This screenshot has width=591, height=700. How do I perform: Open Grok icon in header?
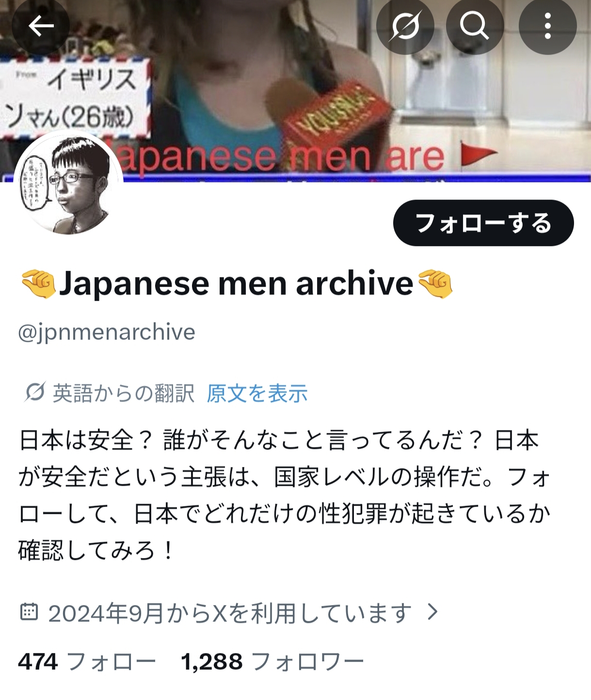(405, 26)
